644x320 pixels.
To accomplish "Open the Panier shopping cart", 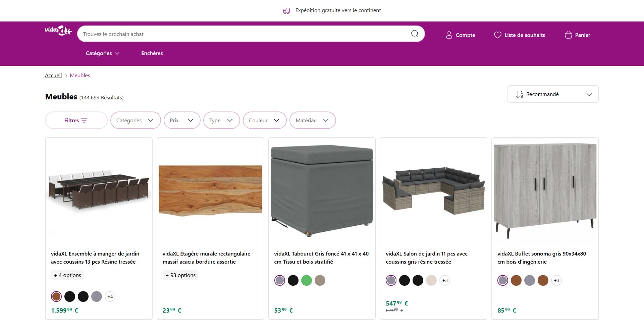I will pyautogui.click(x=577, y=35).
